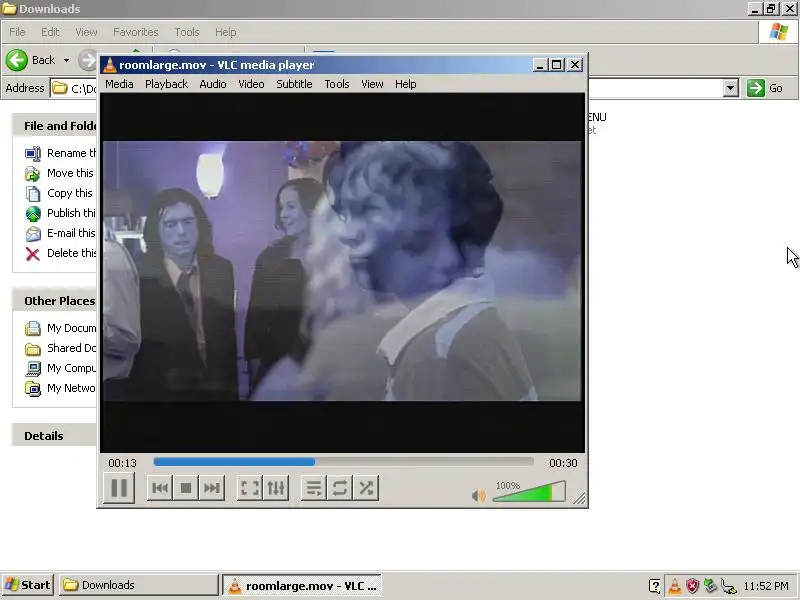800x600 pixels.
Task: Stop the VLC playback
Action: click(x=186, y=488)
